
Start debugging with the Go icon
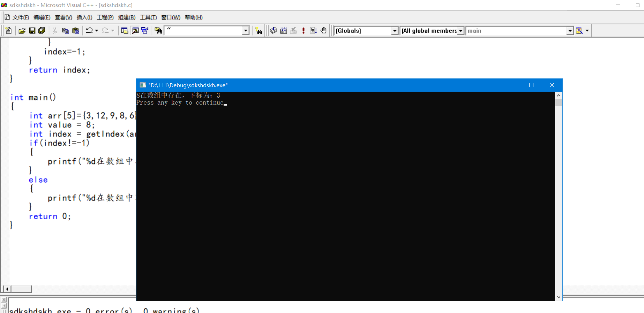pos(313,31)
